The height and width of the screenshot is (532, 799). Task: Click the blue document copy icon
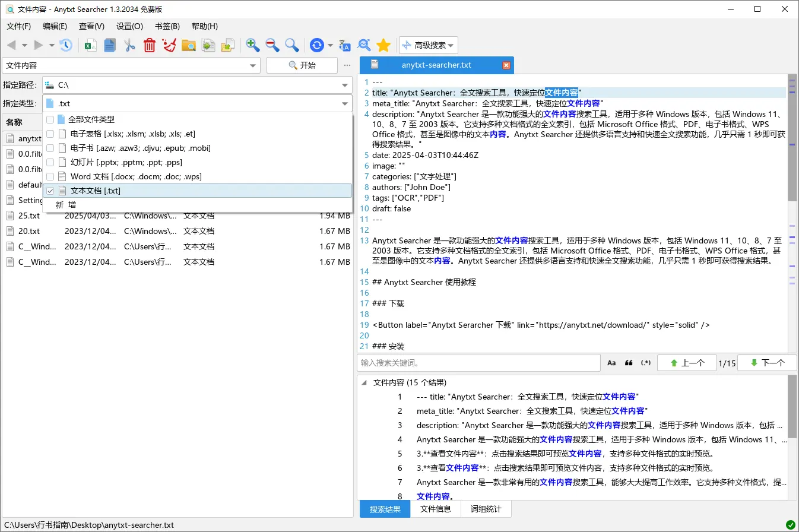pyautogui.click(x=110, y=45)
